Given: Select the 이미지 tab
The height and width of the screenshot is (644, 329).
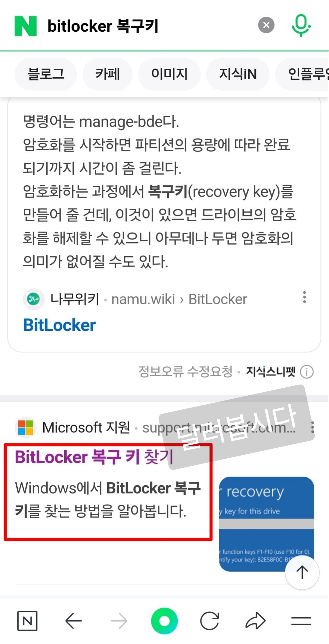Looking at the screenshot, I should [x=169, y=74].
